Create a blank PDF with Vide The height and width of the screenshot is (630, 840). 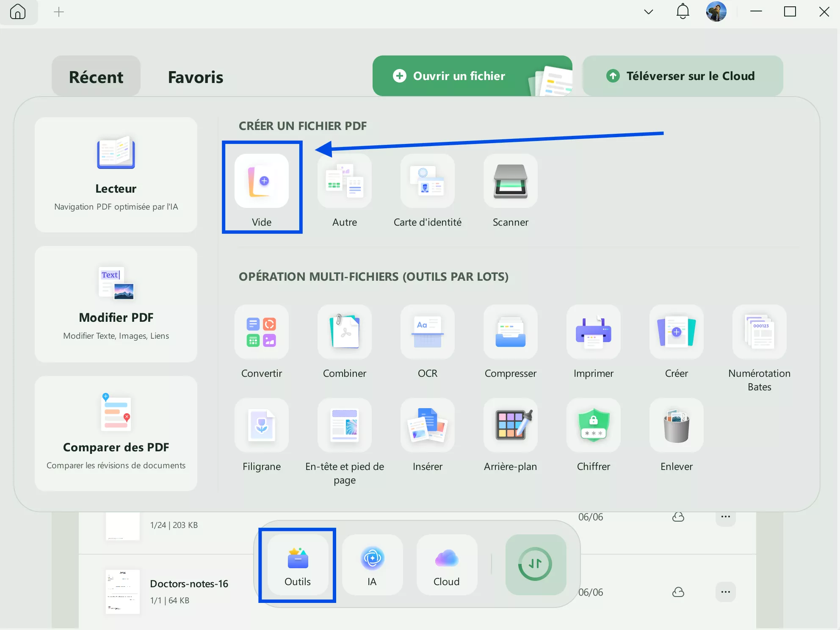[262, 181]
